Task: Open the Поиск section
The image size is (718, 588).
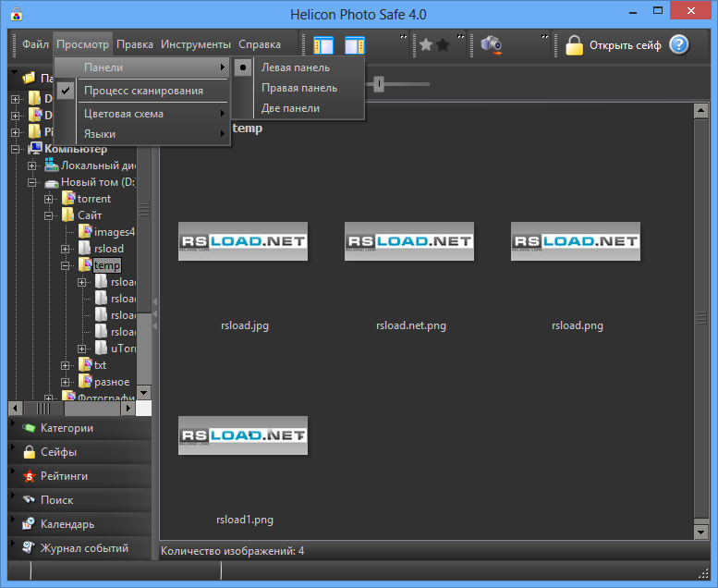Action: [x=79, y=500]
